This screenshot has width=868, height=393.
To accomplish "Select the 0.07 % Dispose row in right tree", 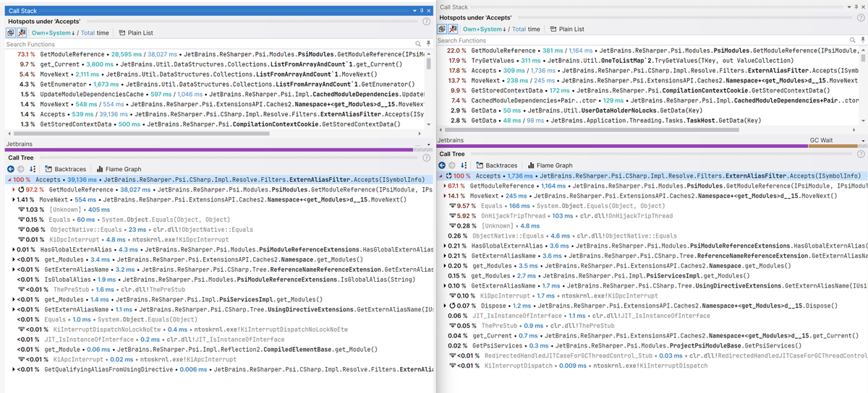I will [651, 306].
